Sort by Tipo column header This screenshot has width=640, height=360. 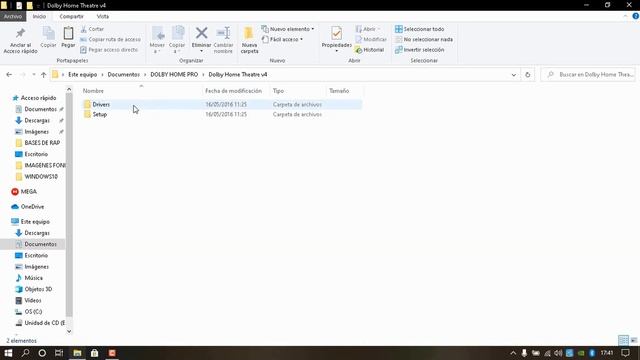click(278, 91)
